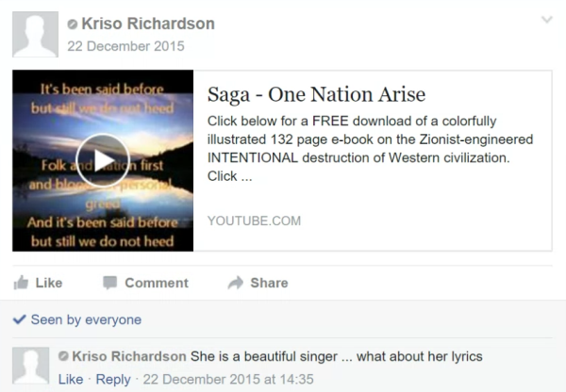Viewport: 566px width, 392px height.
Task: Click the badge icon beside commenter name
Action: (x=63, y=356)
